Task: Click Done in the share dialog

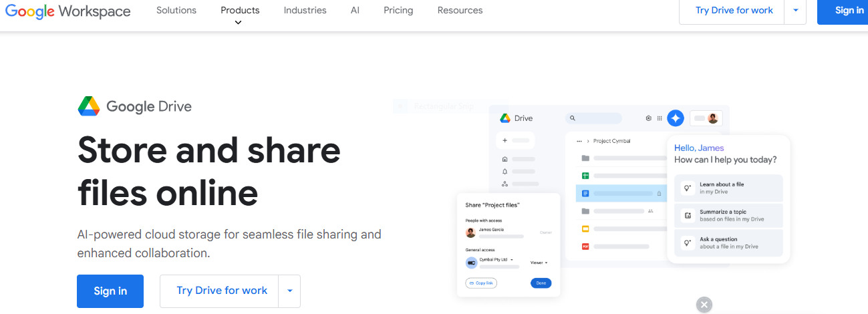Action: coord(541,283)
